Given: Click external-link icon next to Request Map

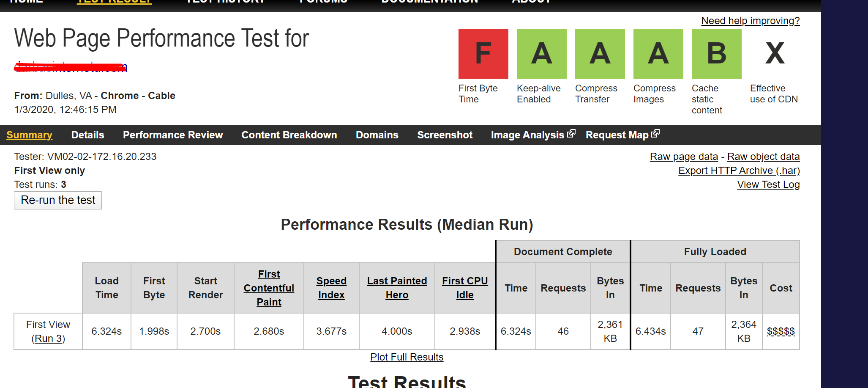Looking at the screenshot, I should click(655, 134).
